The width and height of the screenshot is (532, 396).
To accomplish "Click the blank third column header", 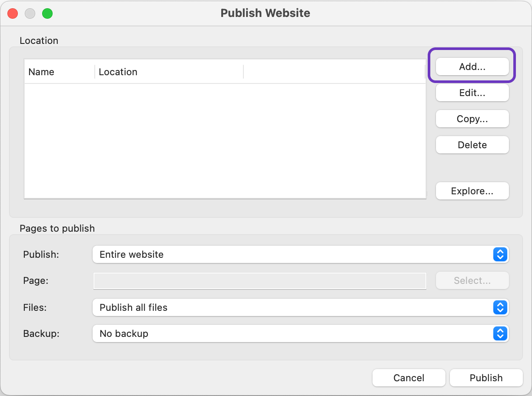I will (333, 72).
